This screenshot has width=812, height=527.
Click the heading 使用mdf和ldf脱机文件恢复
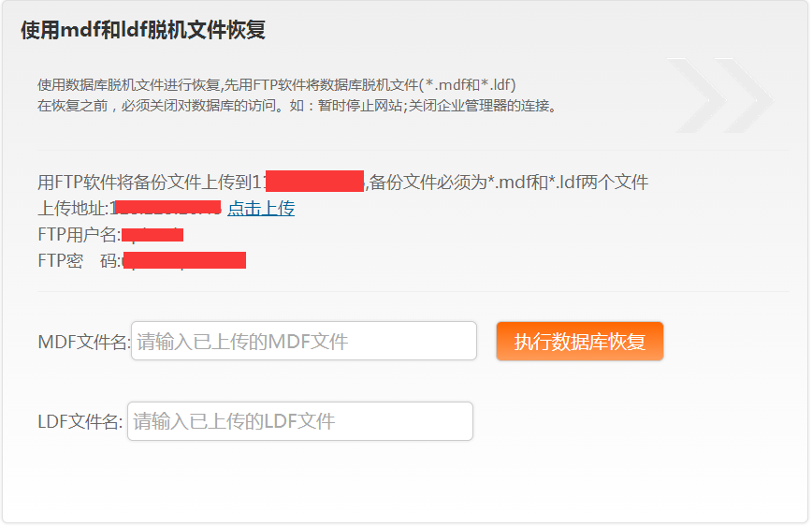(143, 31)
